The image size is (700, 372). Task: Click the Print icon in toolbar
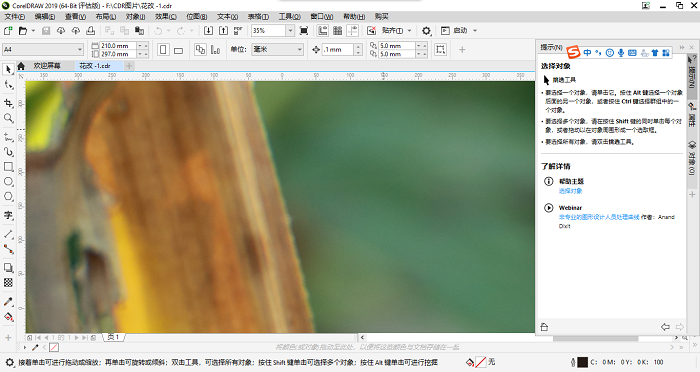(91, 30)
